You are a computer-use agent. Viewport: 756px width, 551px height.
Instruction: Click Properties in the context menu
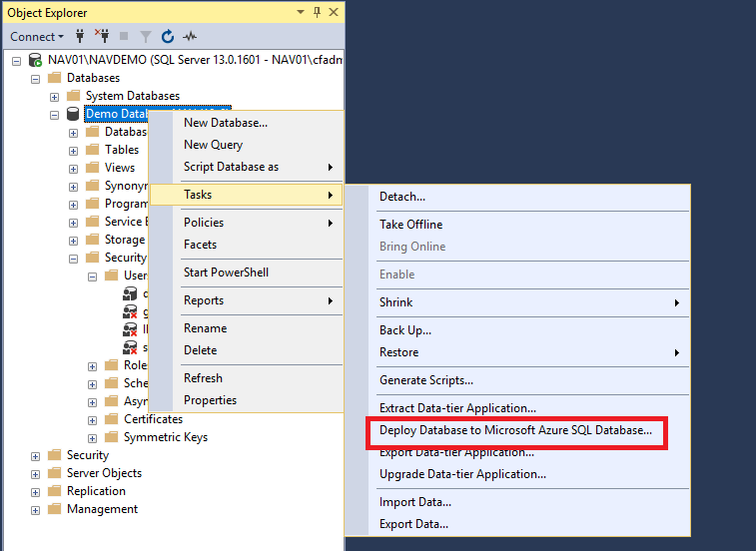pos(210,400)
